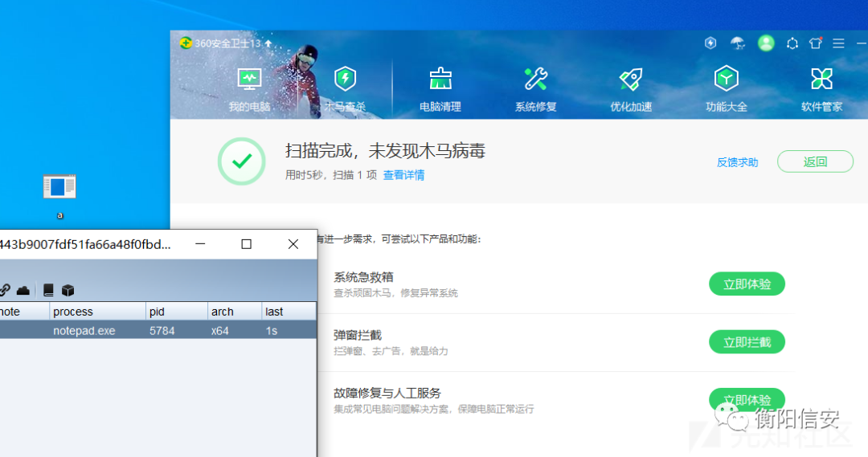Click the 360 upgrade arrow icon
Viewport: 868px width, 457px height.
(268, 43)
